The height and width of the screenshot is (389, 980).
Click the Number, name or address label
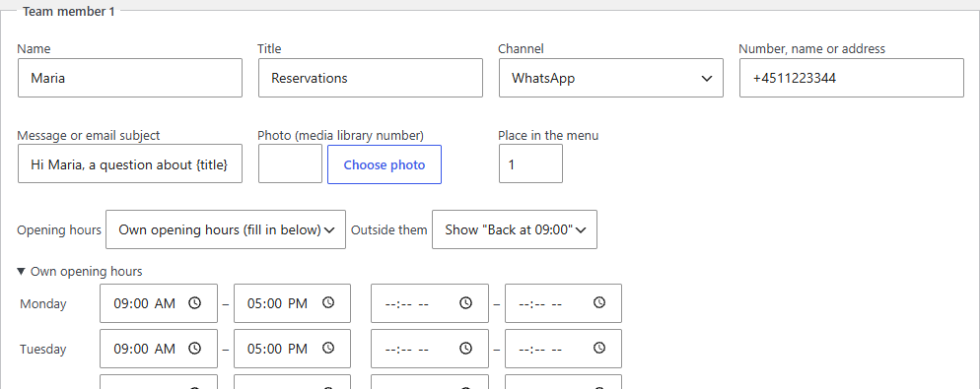811,48
